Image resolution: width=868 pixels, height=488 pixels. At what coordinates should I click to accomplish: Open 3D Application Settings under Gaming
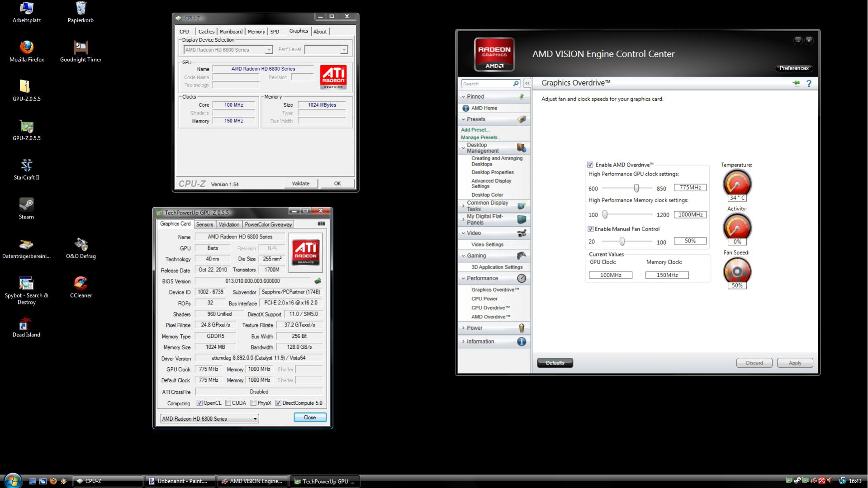pyautogui.click(x=497, y=267)
